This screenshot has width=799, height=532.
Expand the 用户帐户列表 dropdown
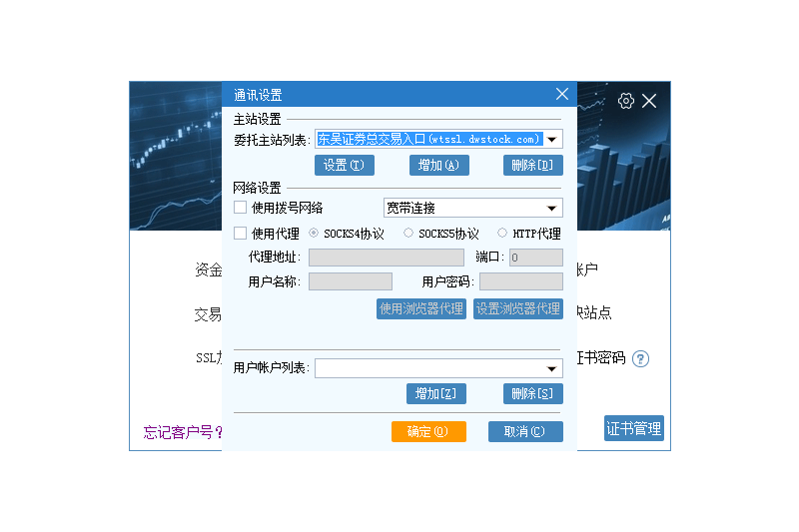tap(552, 369)
